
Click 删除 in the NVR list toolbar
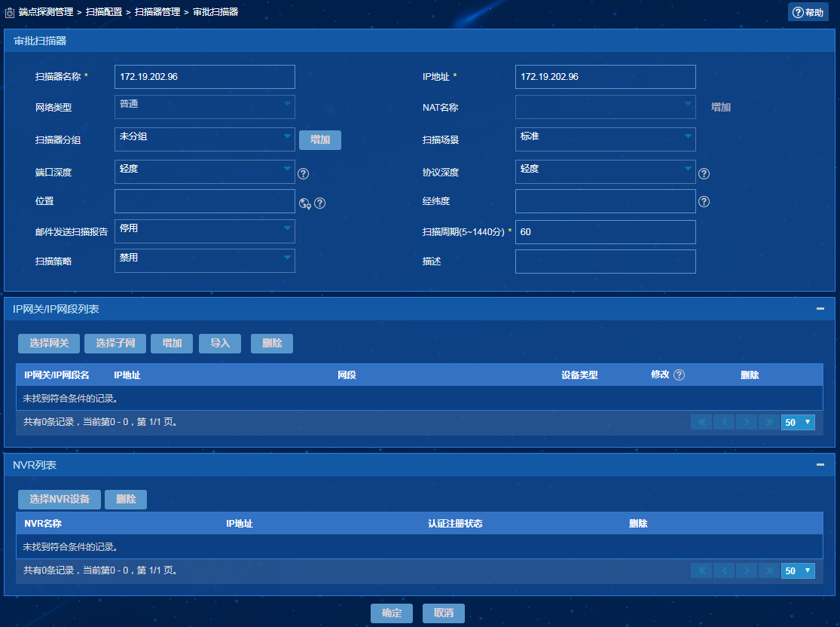(x=126, y=500)
